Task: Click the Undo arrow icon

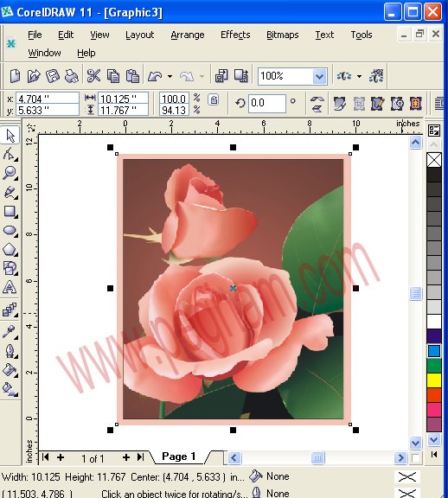Action: click(x=155, y=76)
